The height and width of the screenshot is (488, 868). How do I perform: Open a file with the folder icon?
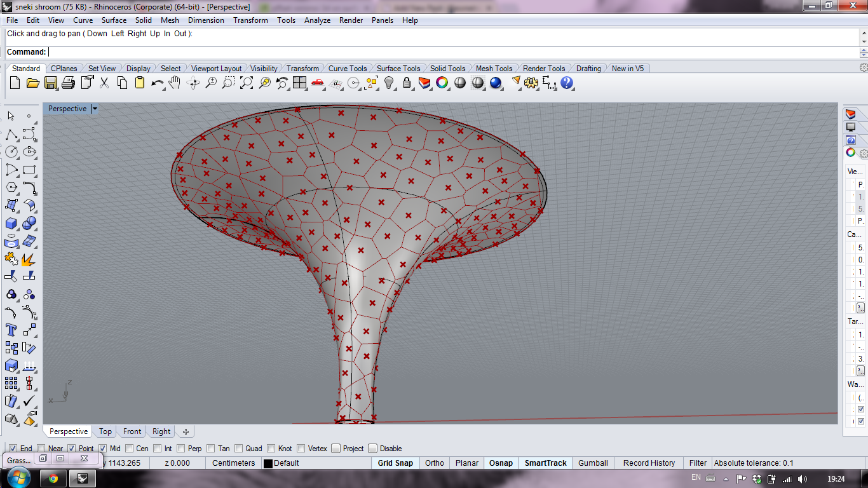pos(33,83)
